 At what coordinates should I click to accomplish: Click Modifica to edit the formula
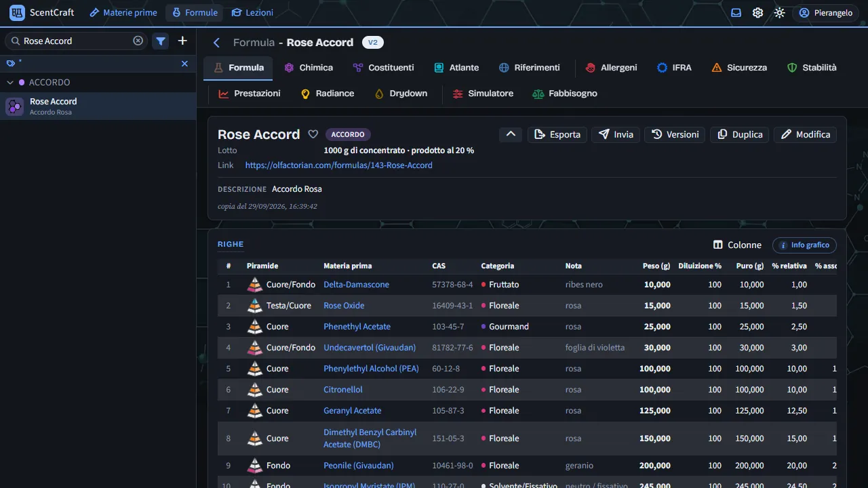[x=805, y=134]
